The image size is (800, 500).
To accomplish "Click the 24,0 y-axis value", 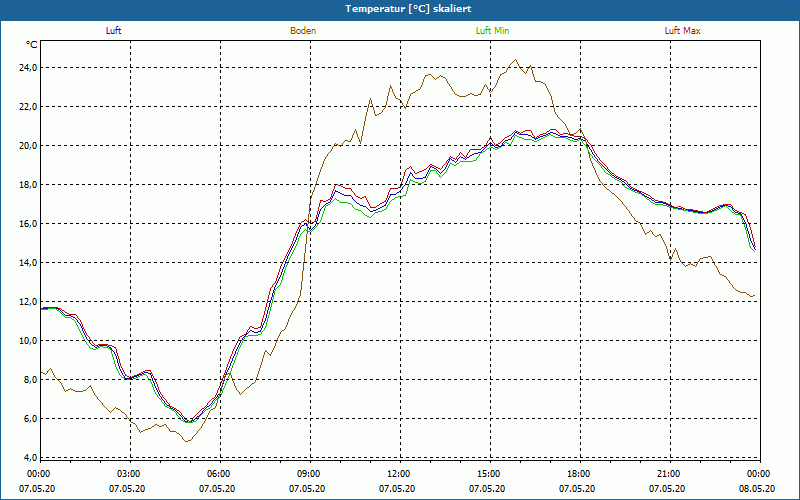I will (29, 67).
